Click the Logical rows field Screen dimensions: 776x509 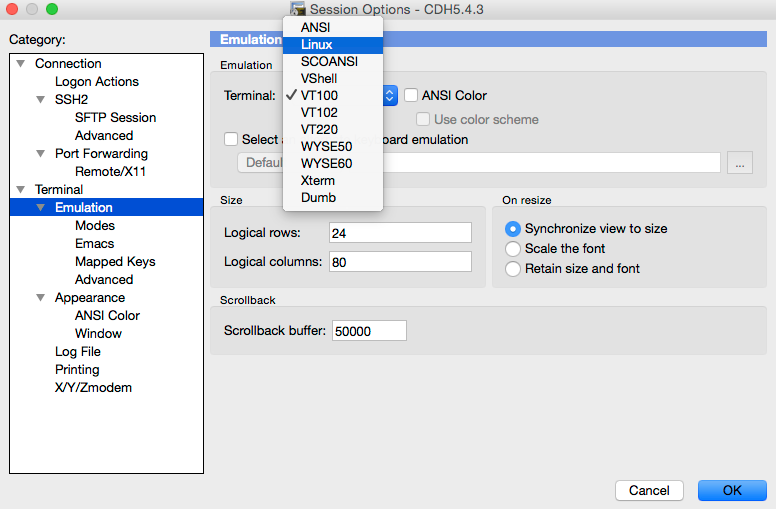pyautogui.click(x=400, y=233)
